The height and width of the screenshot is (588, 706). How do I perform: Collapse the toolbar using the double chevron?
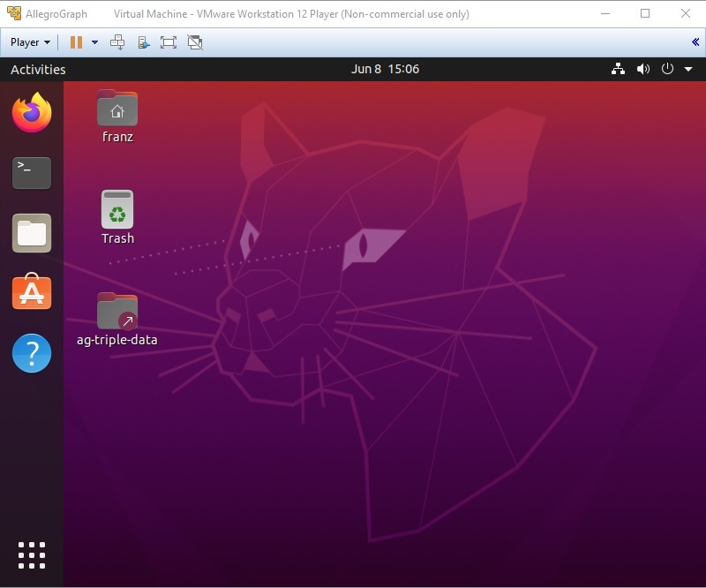coord(696,41)
